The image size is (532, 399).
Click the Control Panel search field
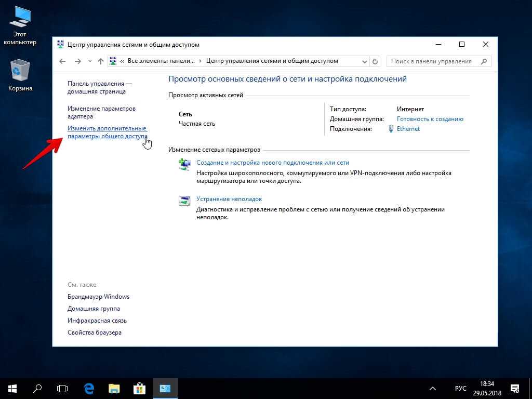pyautogui.click(x=433, y=61)
